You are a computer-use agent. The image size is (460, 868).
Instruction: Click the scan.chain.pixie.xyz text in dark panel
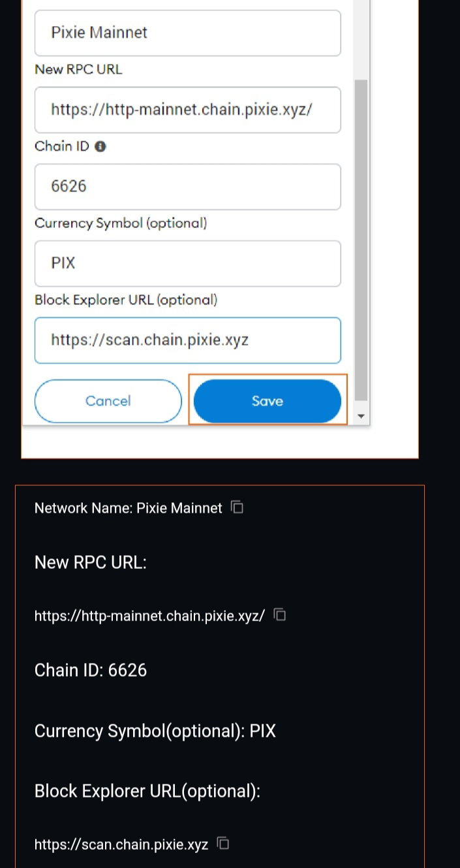click(x=121, y=844)
